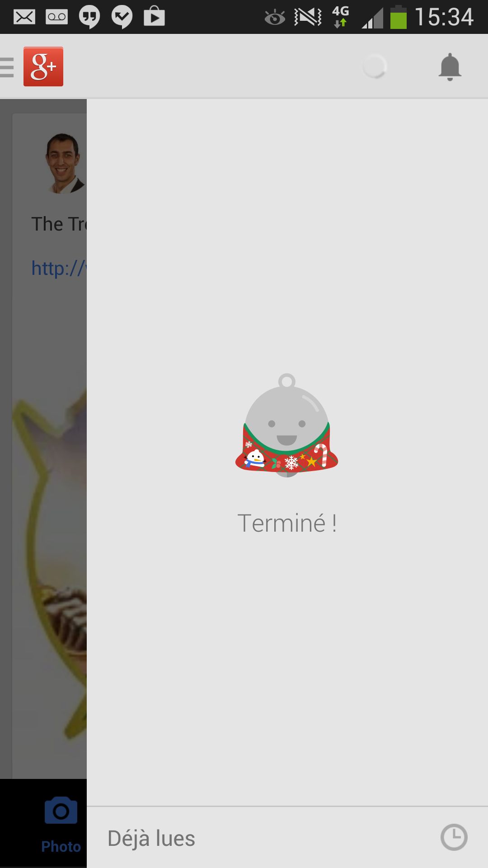This screenshot has width=488, height=868.
Task: Tap the clock icon beside Déjà lues
Action: pyautogui.click(x=454, y=837)
